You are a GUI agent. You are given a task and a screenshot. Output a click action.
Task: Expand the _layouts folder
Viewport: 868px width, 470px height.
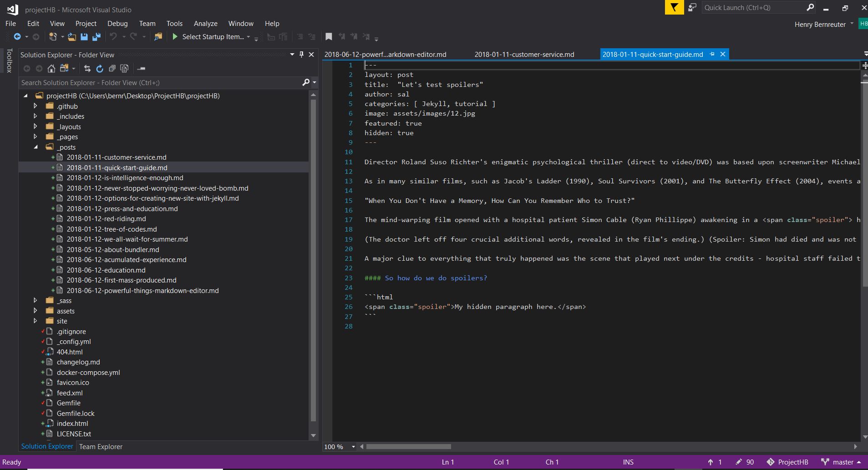point(36,126)
